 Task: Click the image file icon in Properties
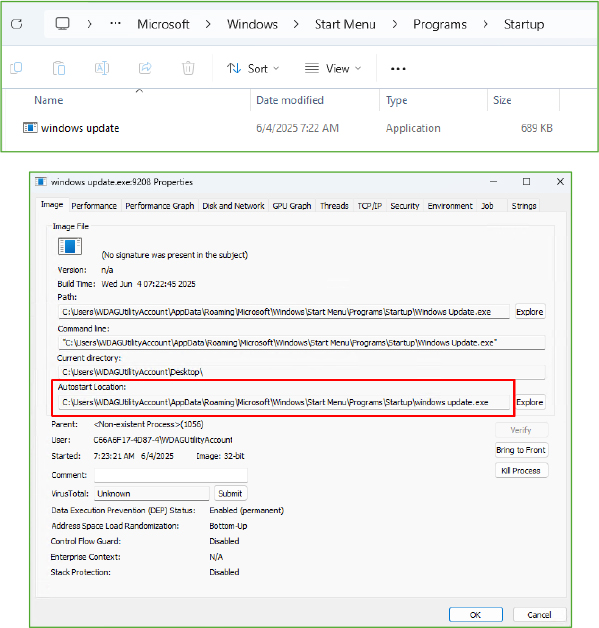tap(70, 246)
